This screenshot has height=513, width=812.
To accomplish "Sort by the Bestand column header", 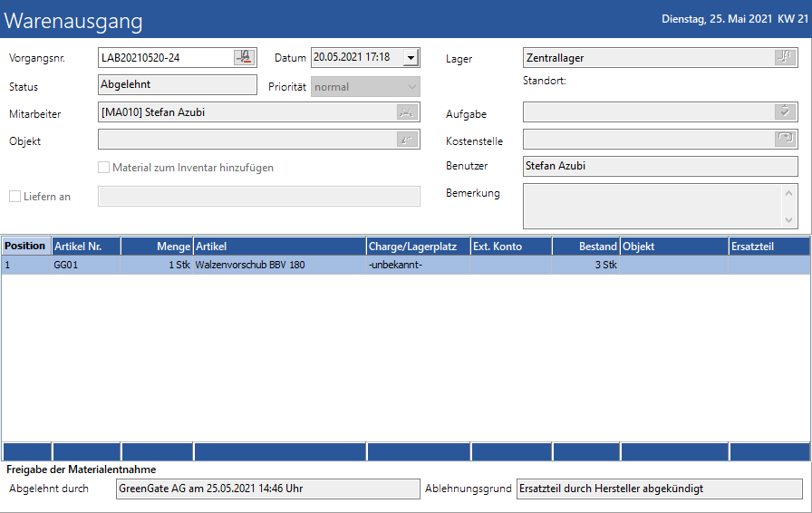I will pos(586,247).
